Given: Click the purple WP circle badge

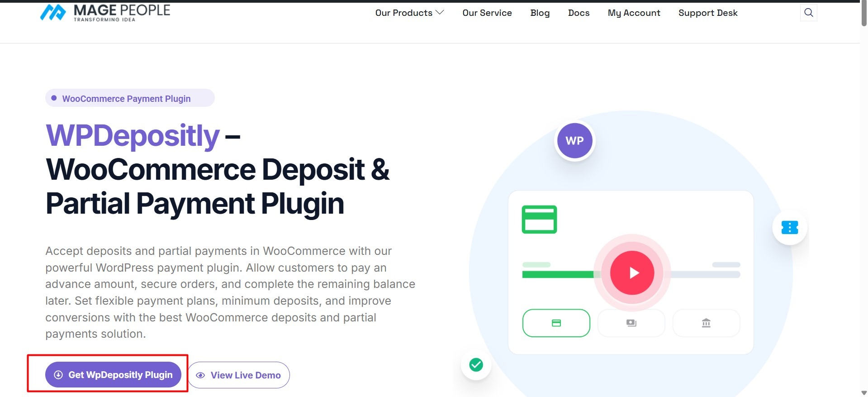Looking at the screenshot, I should (574, 141).
